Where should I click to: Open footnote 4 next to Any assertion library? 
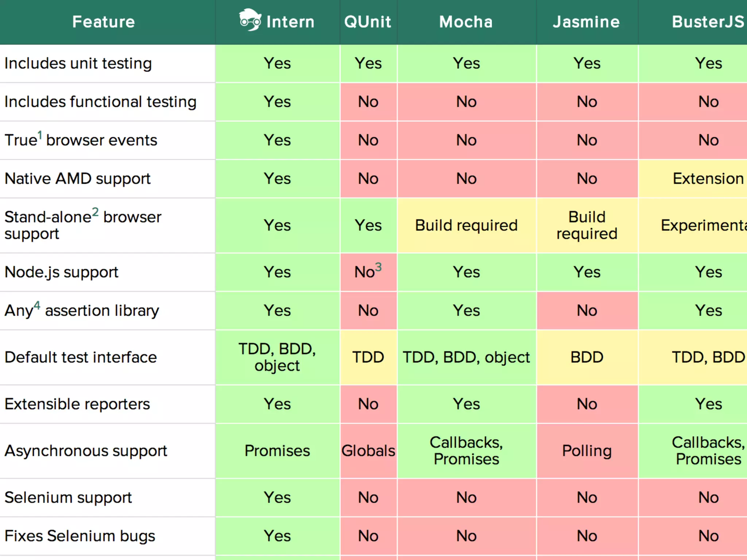coord(37,306)
